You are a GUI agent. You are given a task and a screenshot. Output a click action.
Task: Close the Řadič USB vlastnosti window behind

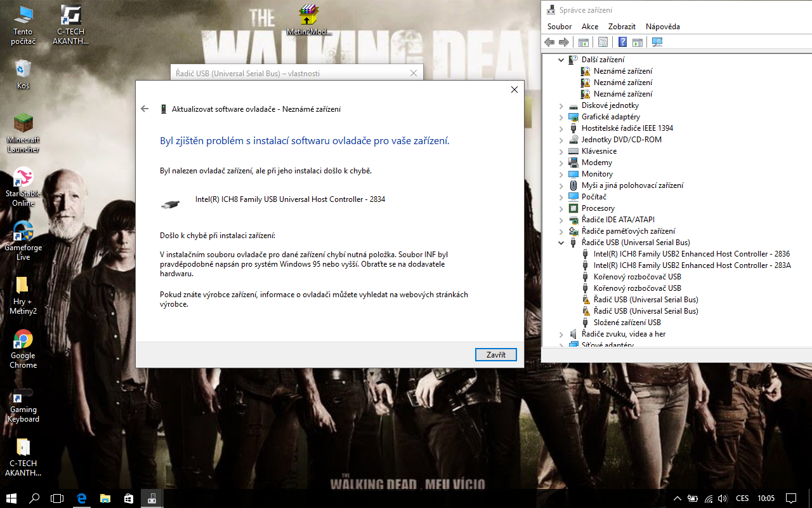(414, 73)
